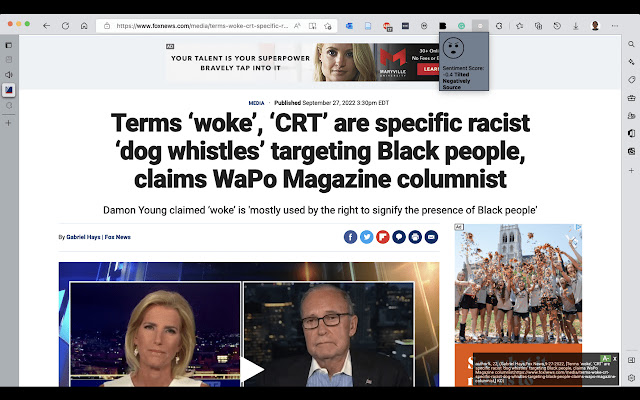The height and width of the screenshot is (400, 640).
Task: Open browser history icon in toolbar
Action: (x=557, y=26)
